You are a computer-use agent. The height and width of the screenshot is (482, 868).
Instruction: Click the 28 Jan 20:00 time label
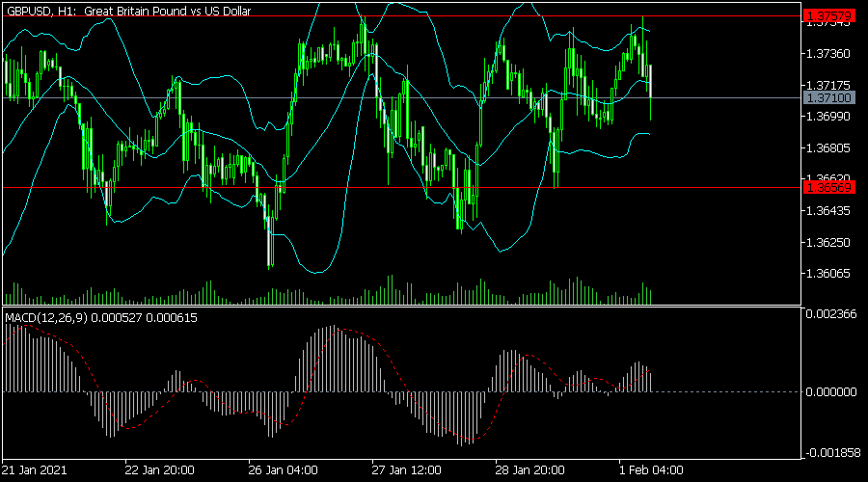pos(530,470)
